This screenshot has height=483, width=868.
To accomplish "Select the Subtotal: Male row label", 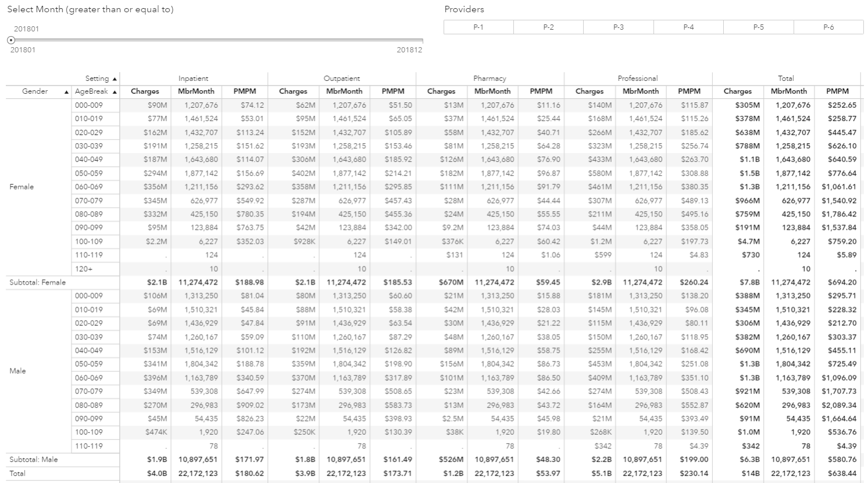I will 34,460.
